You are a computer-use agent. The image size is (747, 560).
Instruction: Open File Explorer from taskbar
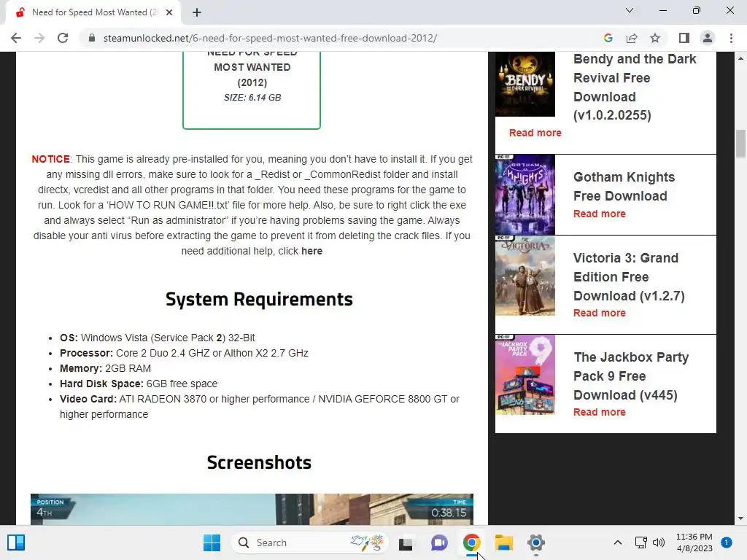click(503, 542)
